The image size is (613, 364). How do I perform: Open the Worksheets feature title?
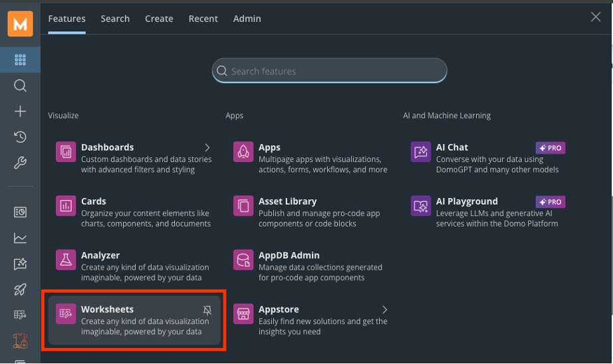point(107,310)
